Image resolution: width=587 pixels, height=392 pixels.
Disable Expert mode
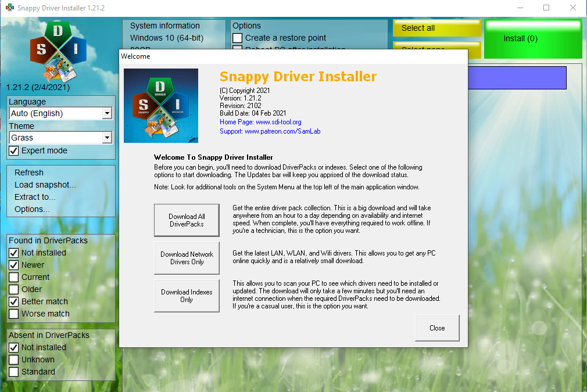tap(13, 150)
